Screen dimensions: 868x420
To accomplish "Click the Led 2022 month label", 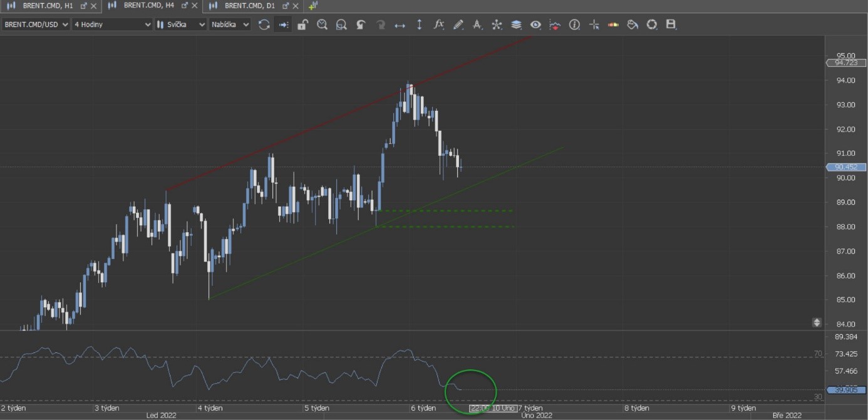I will 161,415.
